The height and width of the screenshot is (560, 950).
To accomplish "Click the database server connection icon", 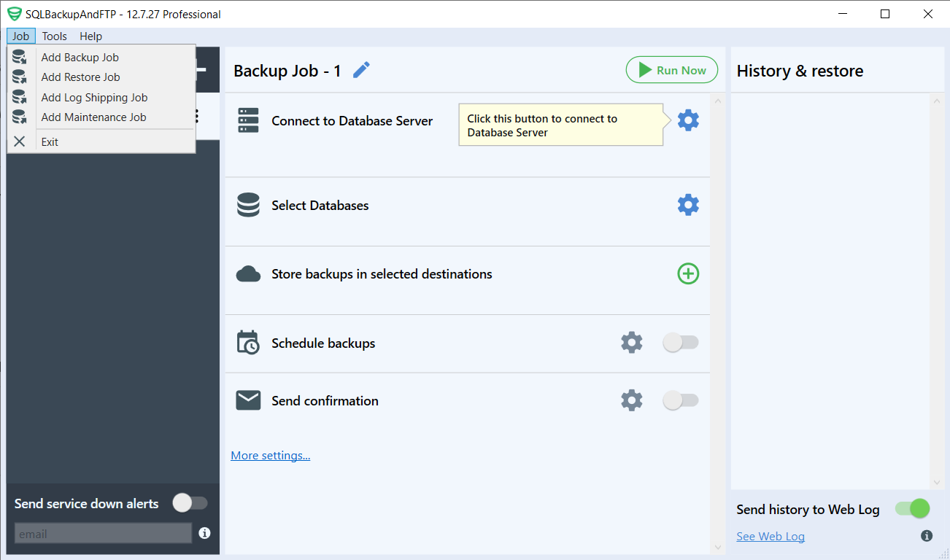I will click(248, 120).
